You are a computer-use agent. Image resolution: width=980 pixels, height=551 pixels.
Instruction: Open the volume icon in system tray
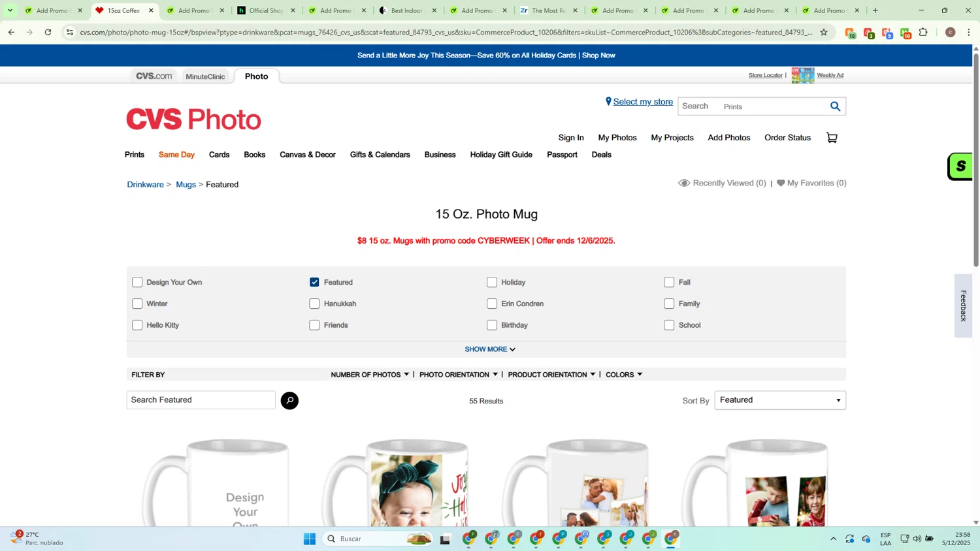tap(917, 539)
